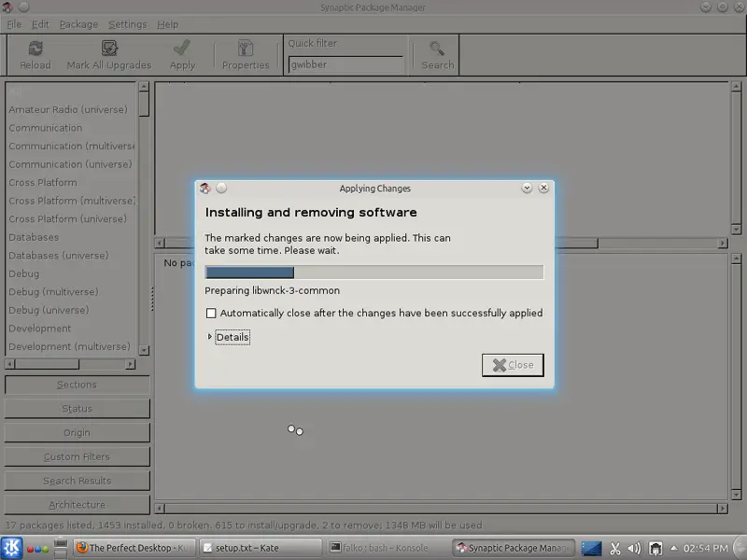
Task: Click round sticky button in dialog title bar
Action: [x=221, y=189]
